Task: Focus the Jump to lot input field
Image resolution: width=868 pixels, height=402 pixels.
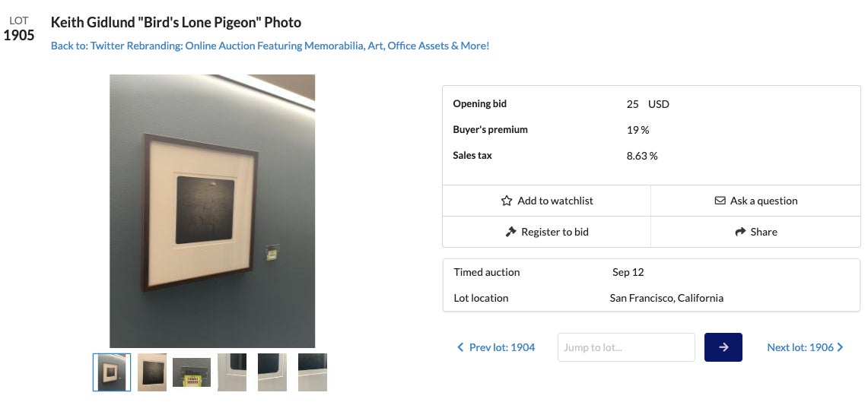Action: pyautogui.click(x=626, y=347)
